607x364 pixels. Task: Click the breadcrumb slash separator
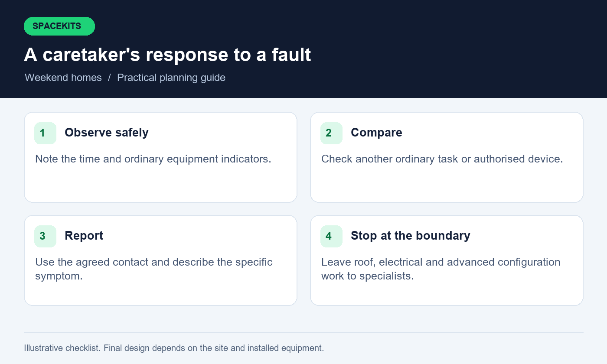click(110, 78)
